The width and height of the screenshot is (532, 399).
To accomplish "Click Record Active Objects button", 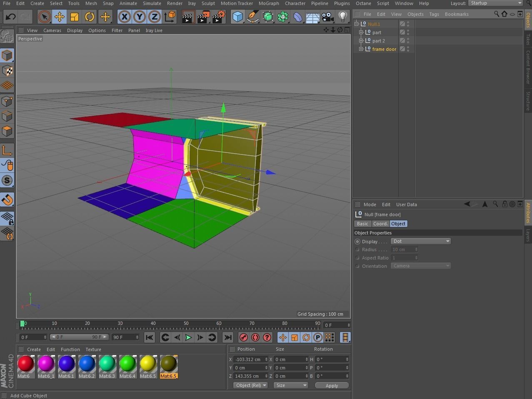I will click(x=244, y=337).
